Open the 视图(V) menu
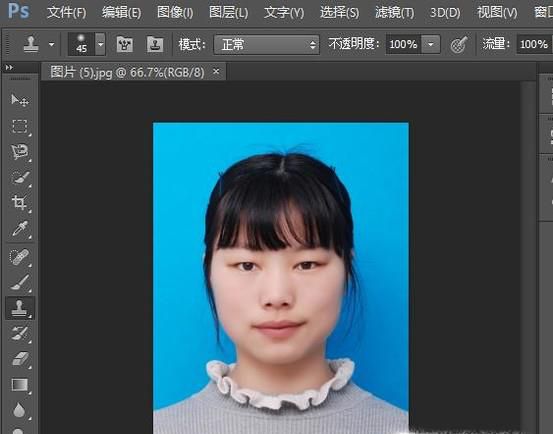This screenshot has width=553, height=434. coord(497,13)
